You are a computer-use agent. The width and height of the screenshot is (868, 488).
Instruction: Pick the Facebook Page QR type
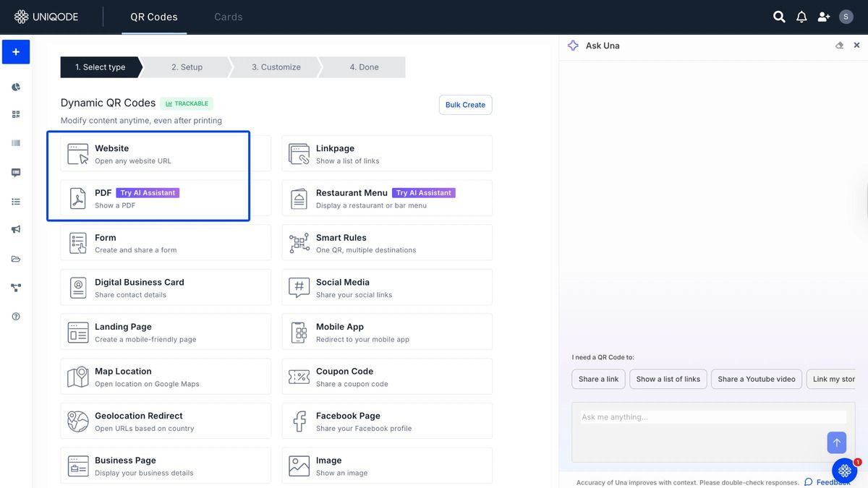[387, 421]
